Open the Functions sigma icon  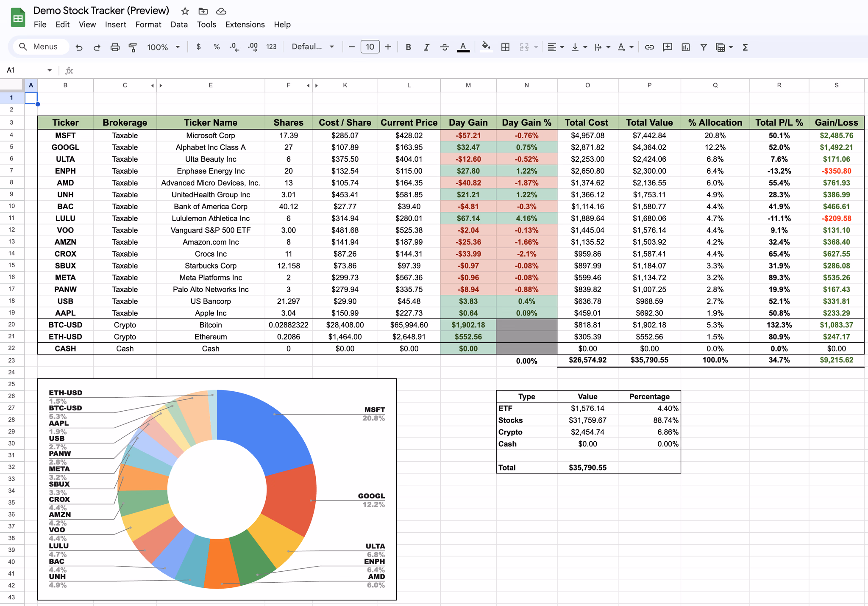click(745, 47)
